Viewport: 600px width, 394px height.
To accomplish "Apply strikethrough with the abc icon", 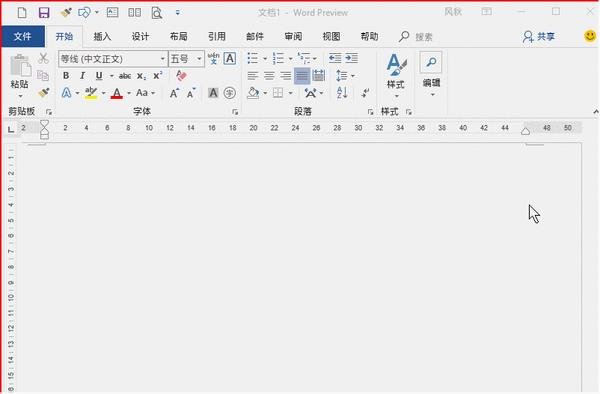I will pyautogui.click(x=125, y=76).
